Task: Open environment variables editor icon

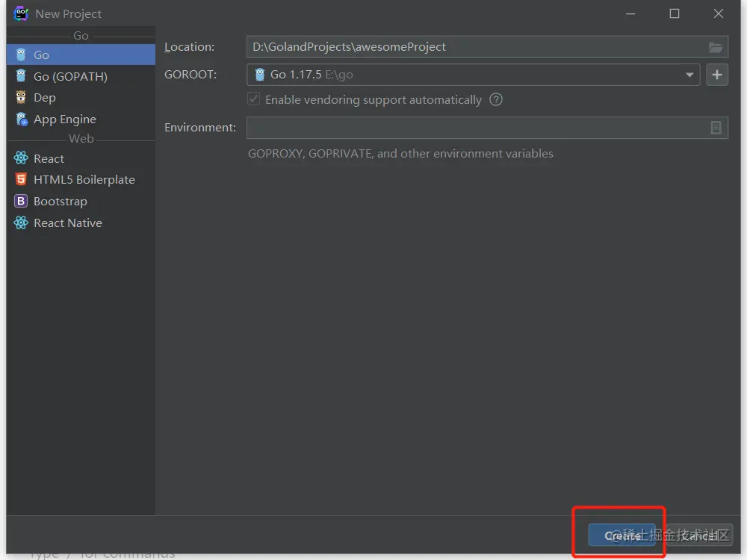Action: point(716,128)
